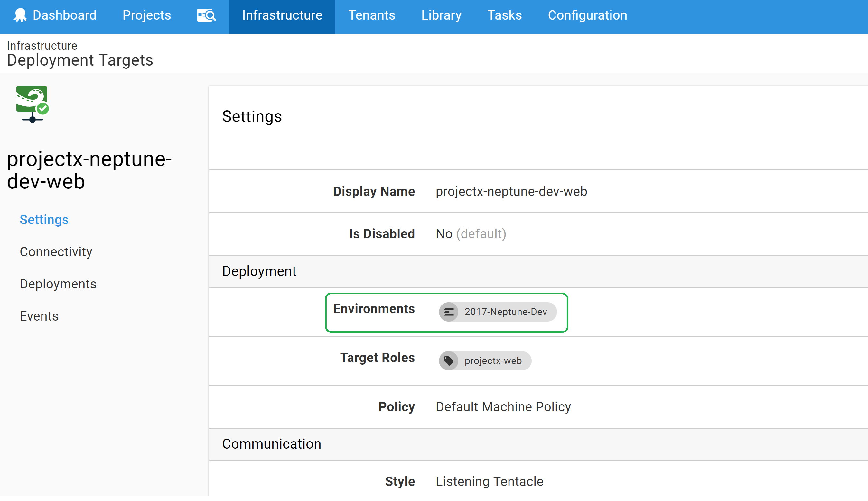Open the project search icon
The height and width of the screenshot is (501, 868).
206,15
